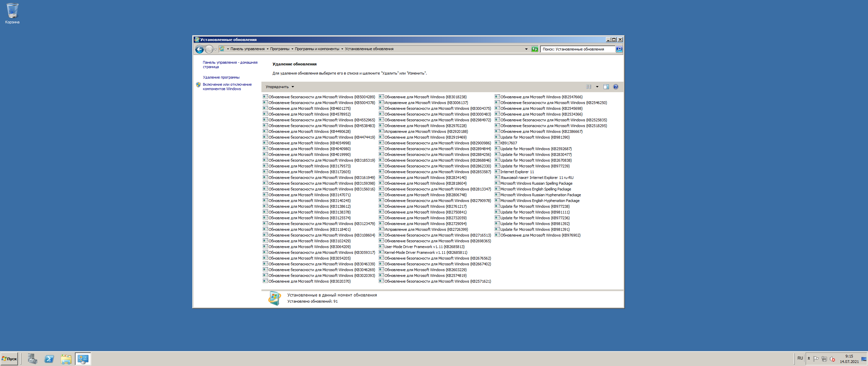
Task: Select security update KB4474419
Action: pyautogui.click(x=319, y=137)
